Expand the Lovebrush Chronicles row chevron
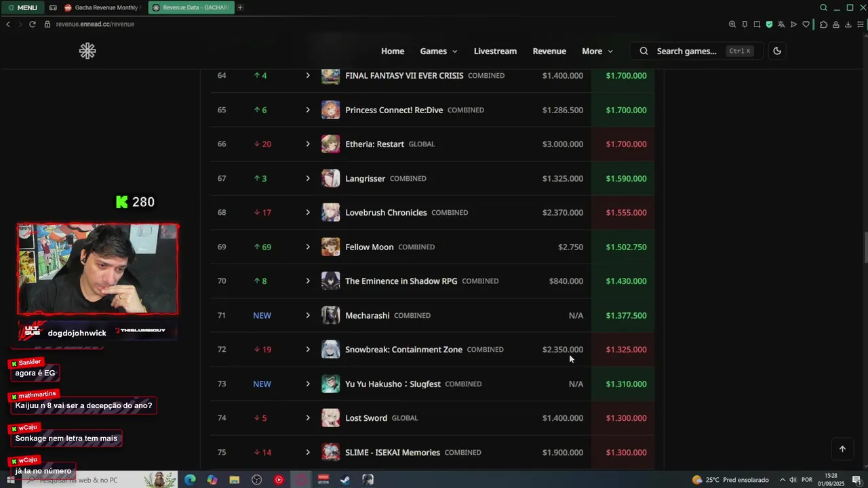This screenshot has width=868, height=488. [307, 212]
